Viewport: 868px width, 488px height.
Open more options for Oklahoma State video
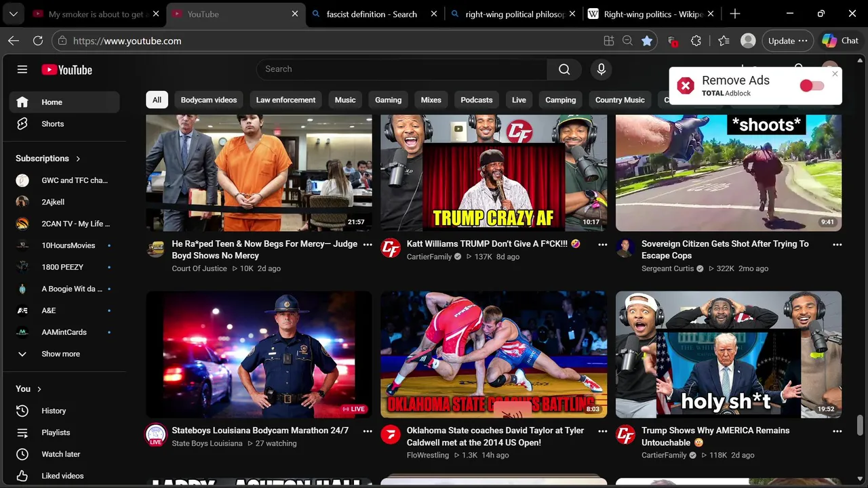click(x=602, y=431)
